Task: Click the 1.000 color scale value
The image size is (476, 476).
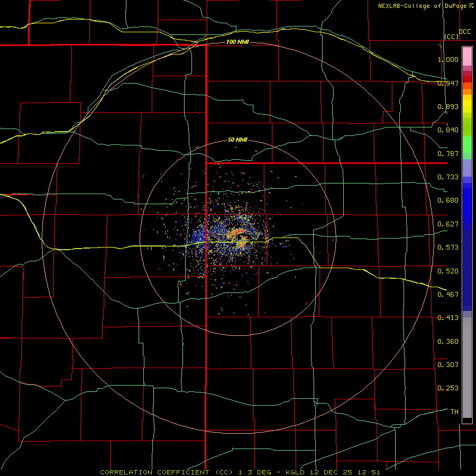Action: (448, 59)
